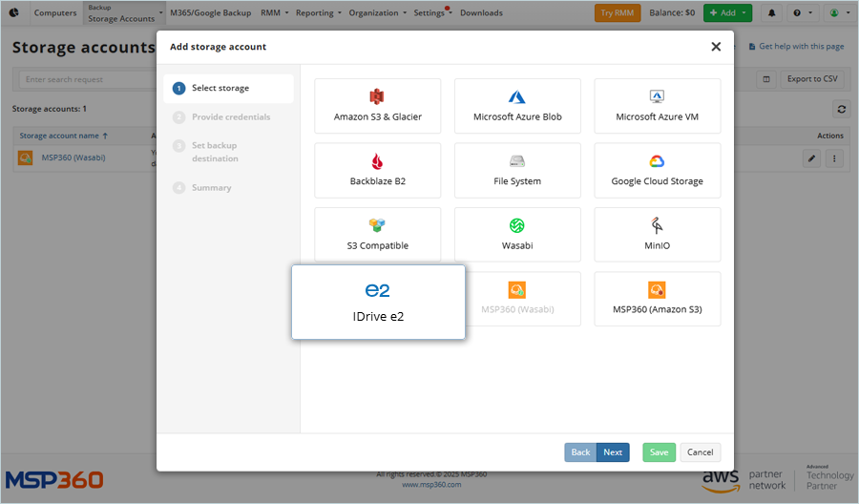Click the Next button
This screenshot has width=859, height=504.
(x=613, y=452)
